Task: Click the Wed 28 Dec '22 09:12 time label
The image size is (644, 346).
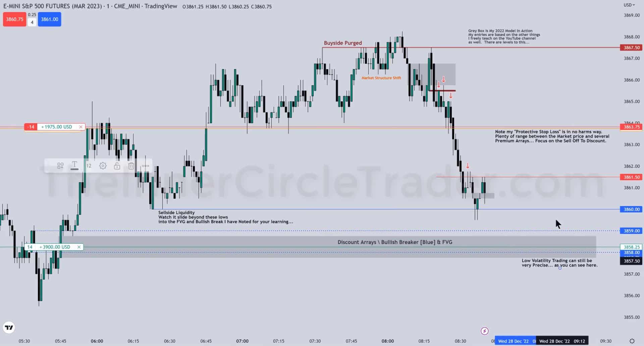Action: click(562, 341)
